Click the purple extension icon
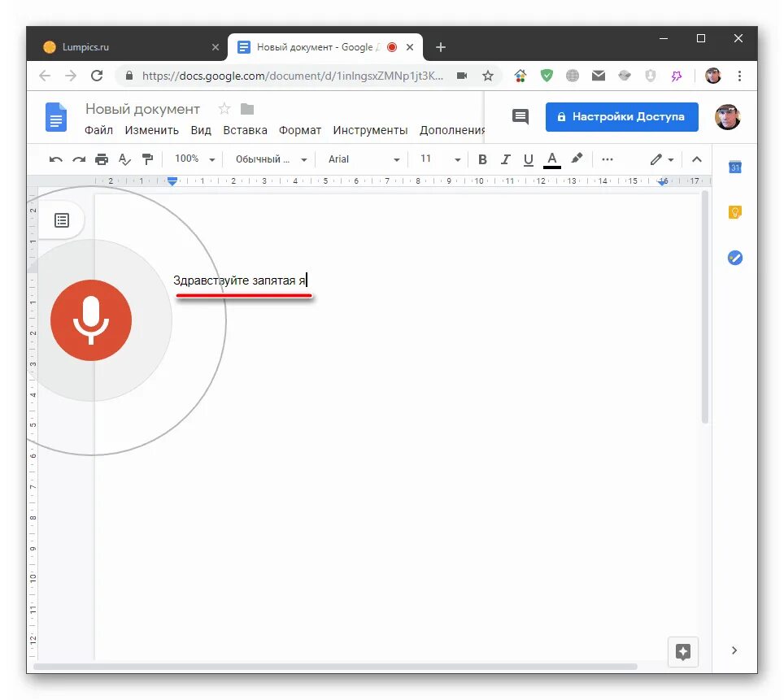The image size is (784, 700). tap(677, 76)
